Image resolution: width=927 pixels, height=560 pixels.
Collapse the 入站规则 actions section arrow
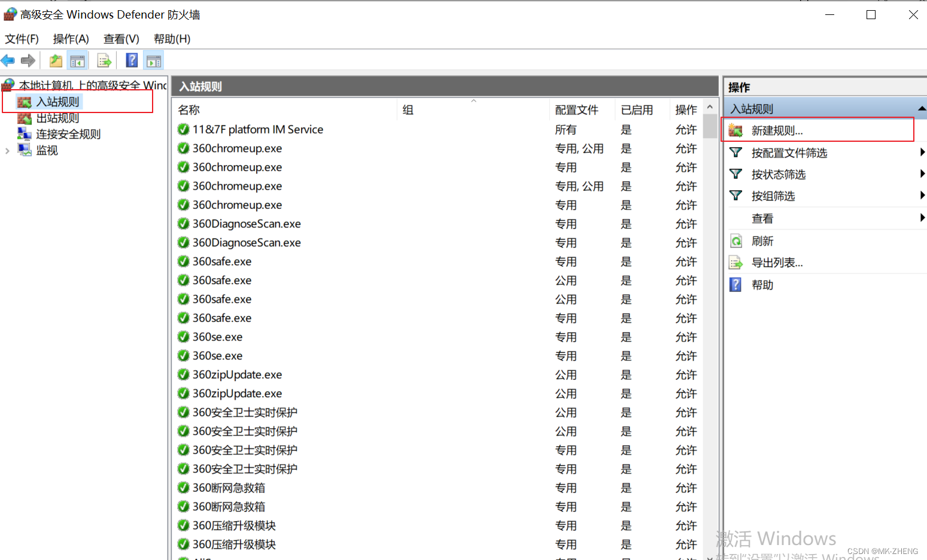point(922,108)
